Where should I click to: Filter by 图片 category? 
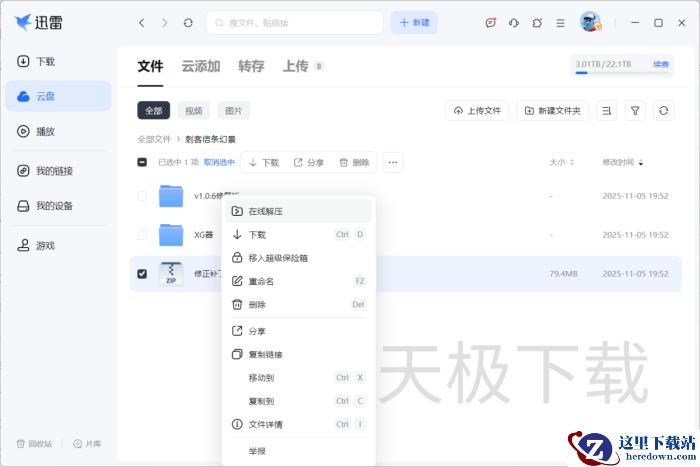click(234, 111)
